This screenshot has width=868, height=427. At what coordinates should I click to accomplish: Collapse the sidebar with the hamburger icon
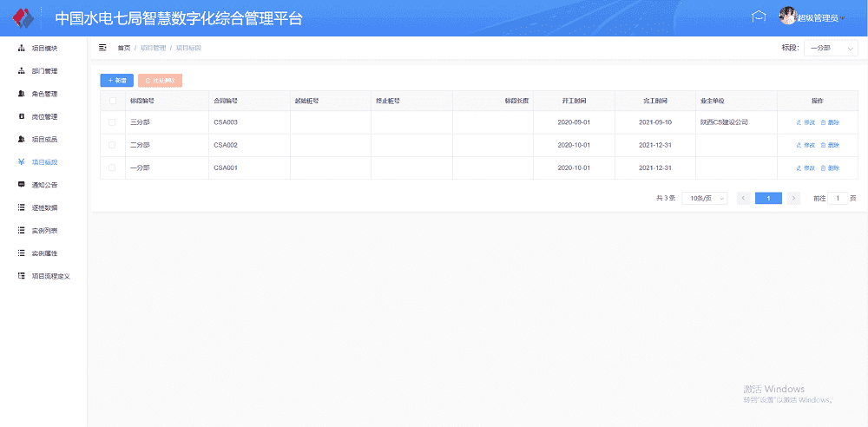(x=102, y=48)
